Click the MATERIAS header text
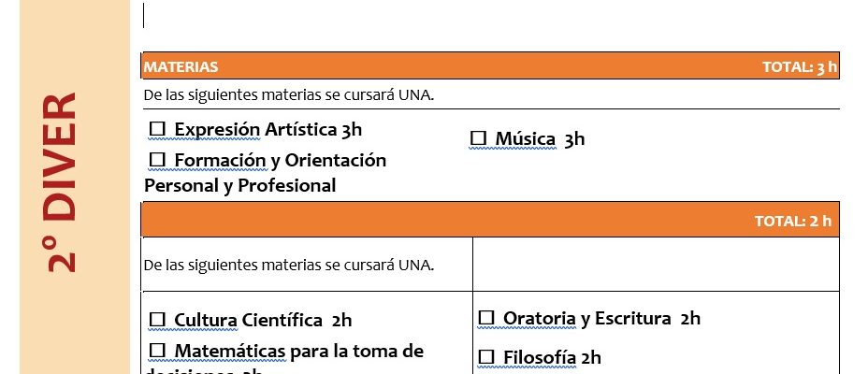The width and height of the screenshot is (868, 374). coord(181,67)
